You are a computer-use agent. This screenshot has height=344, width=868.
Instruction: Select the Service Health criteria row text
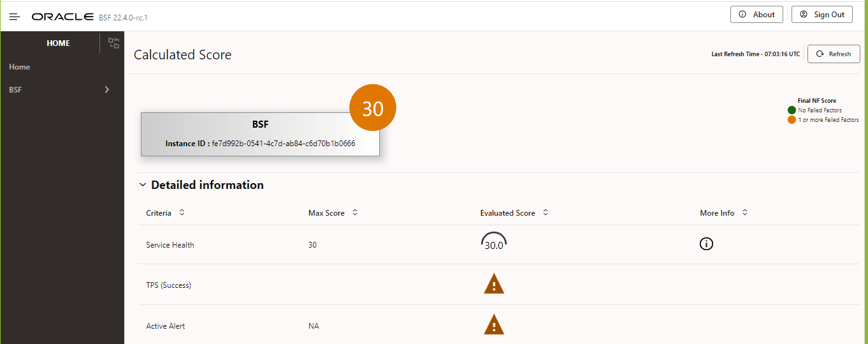(170, 245)
